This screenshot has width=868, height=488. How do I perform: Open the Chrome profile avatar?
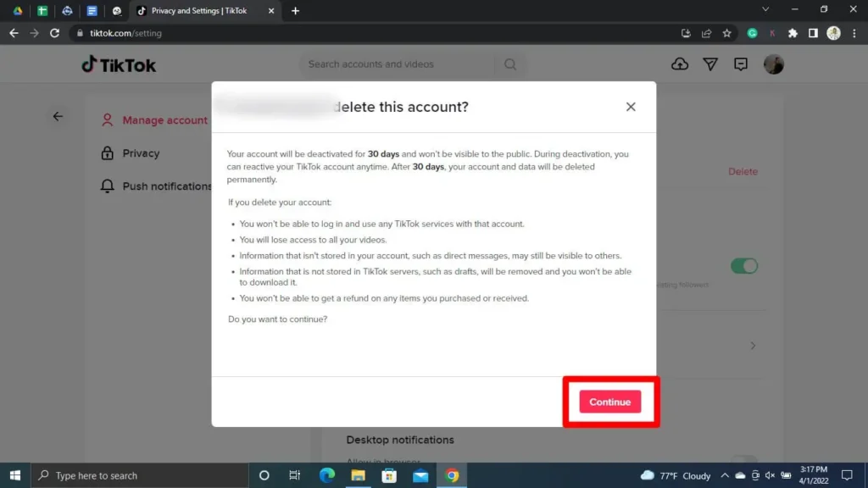[834, 33]
